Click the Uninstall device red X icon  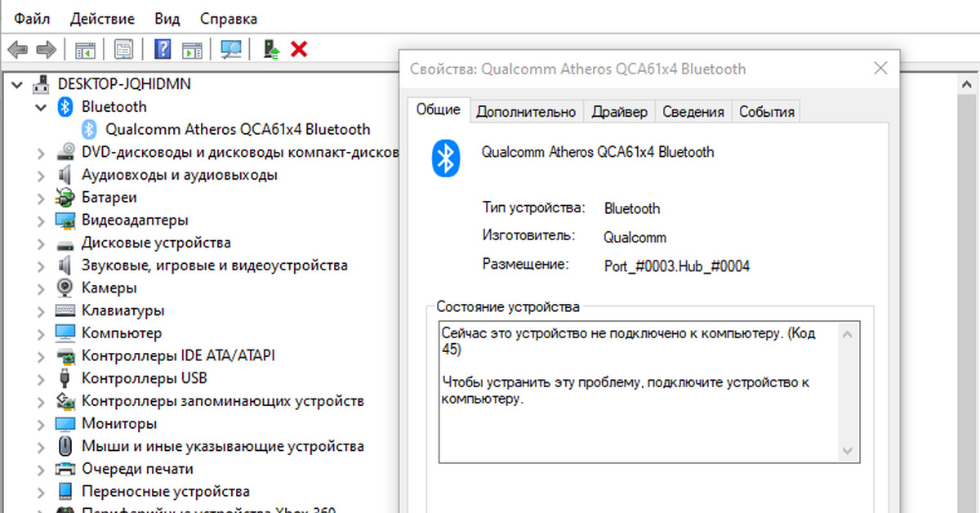tap(299, 48)
